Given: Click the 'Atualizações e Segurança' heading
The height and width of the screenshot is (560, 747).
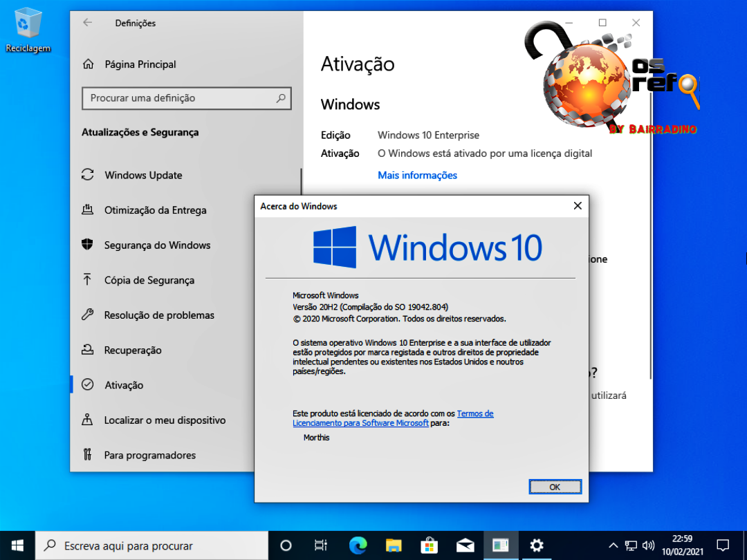Looking at the screenshot, I should [140, 132].
